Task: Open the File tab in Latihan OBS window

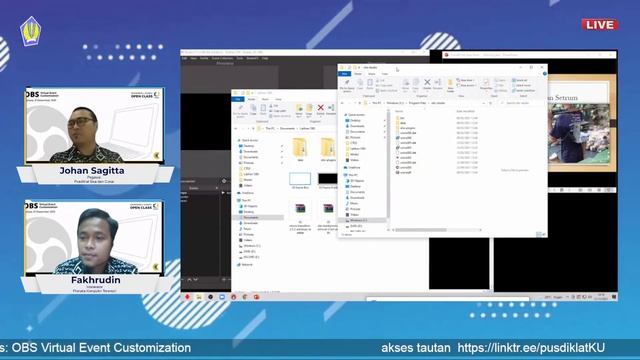Action: tap(238, 99)
